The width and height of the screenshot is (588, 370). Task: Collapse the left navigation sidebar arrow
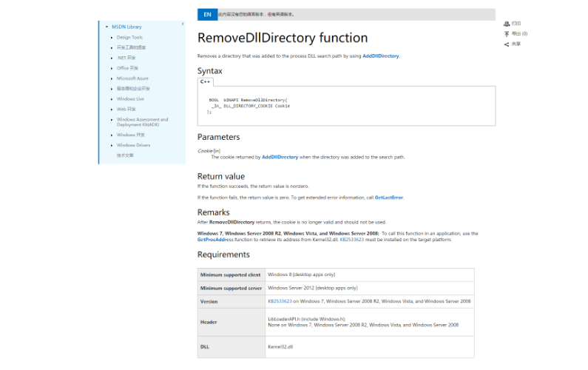click(183, 24)
